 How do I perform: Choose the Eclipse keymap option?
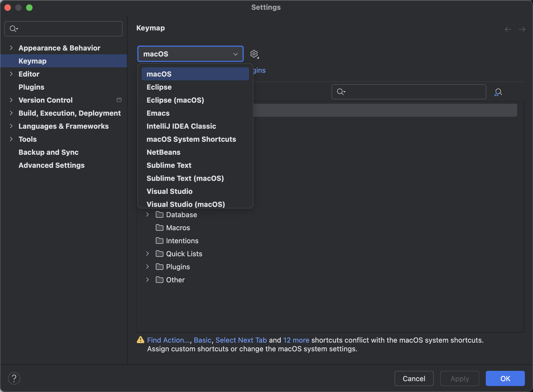click(195, 87)
